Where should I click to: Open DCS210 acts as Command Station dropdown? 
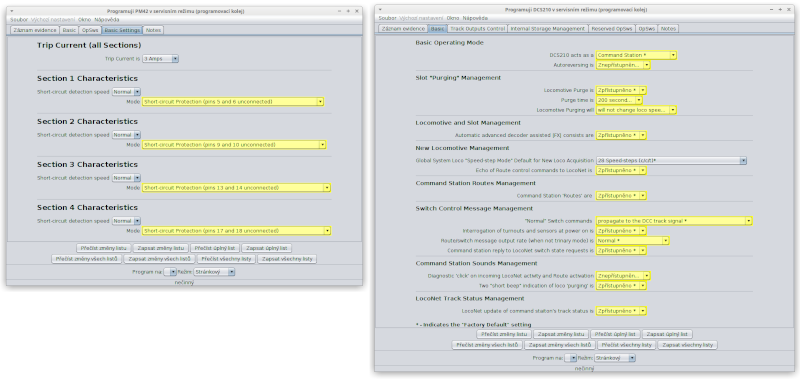click(636, 55)
